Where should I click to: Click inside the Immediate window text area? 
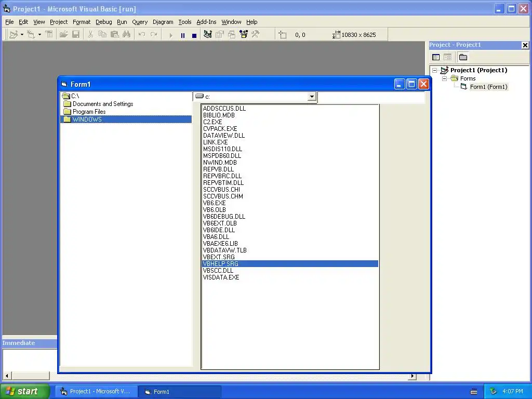coord(30,360)
